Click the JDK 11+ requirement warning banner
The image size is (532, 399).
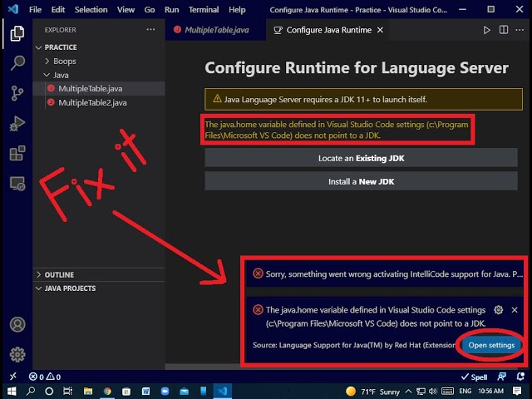pyautogui.click(x=363, y=99)
